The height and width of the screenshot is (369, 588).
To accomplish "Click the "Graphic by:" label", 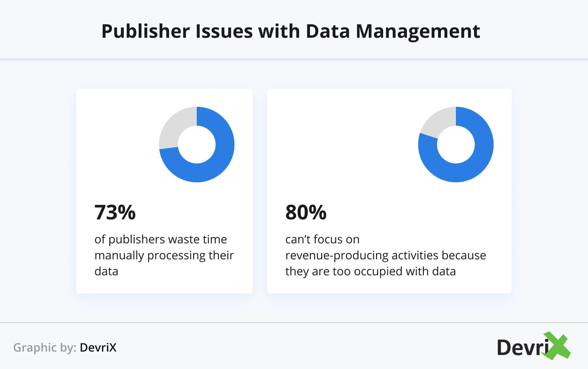I will pos(45,348).
